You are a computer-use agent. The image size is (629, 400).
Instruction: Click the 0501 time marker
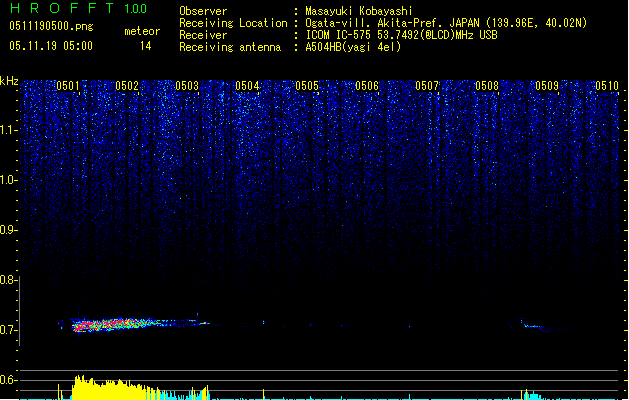pos(68,86)
